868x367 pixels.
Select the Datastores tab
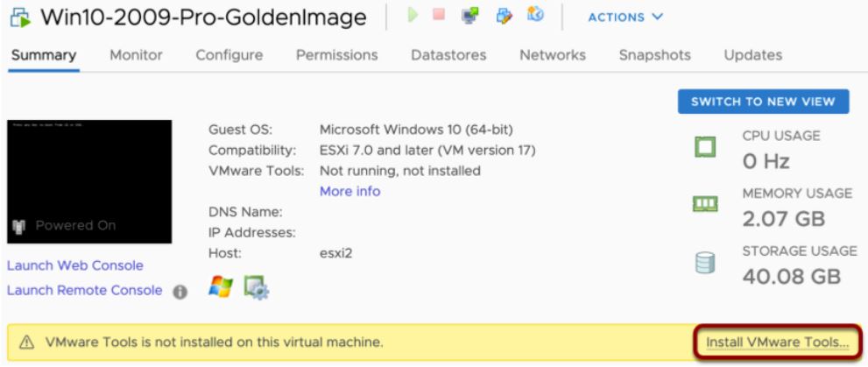click(448, 55)
